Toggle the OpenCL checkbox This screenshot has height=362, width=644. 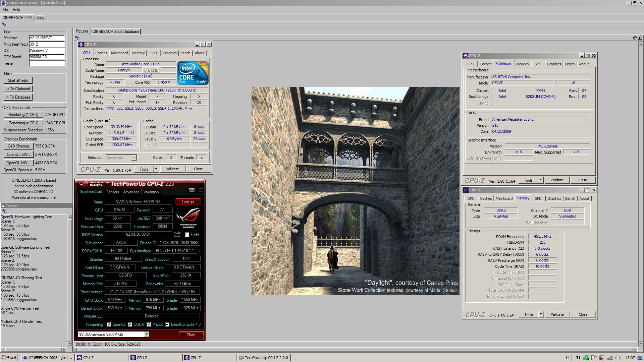click(109, 324)
